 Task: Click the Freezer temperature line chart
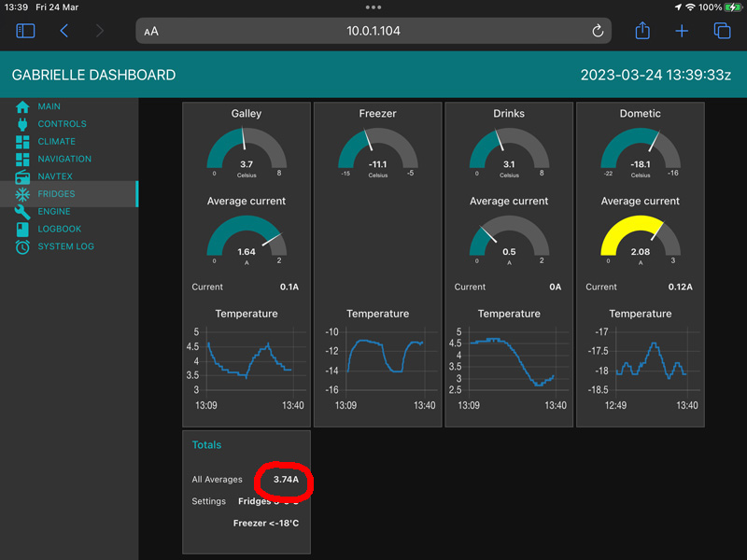click(x=378, y=359)
